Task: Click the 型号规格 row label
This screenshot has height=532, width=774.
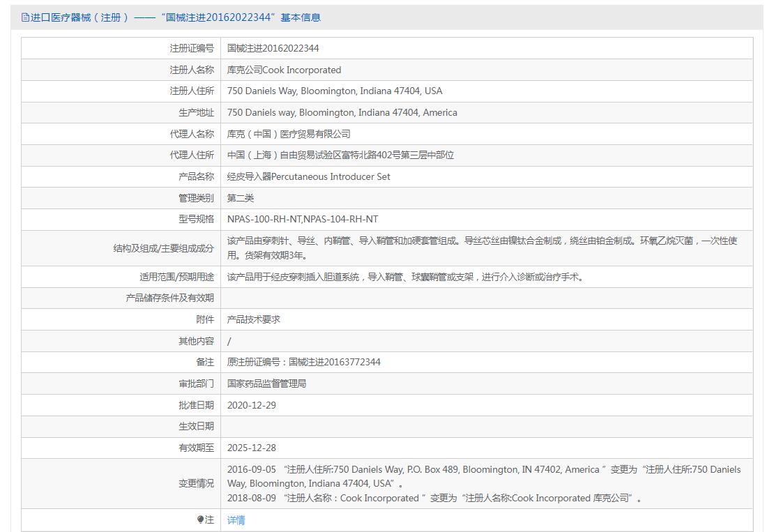Action: tap(197, 219)
